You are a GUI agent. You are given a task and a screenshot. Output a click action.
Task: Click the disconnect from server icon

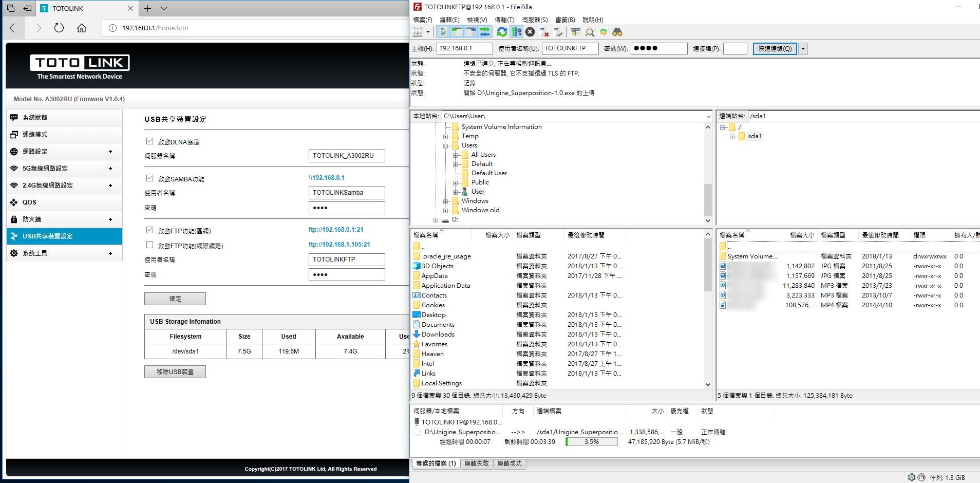[x=544, y=32]
